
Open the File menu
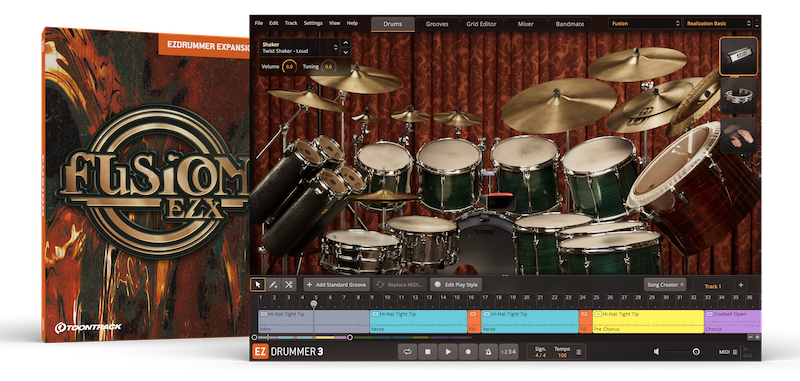pyautogui.click(x=259, y=23)
